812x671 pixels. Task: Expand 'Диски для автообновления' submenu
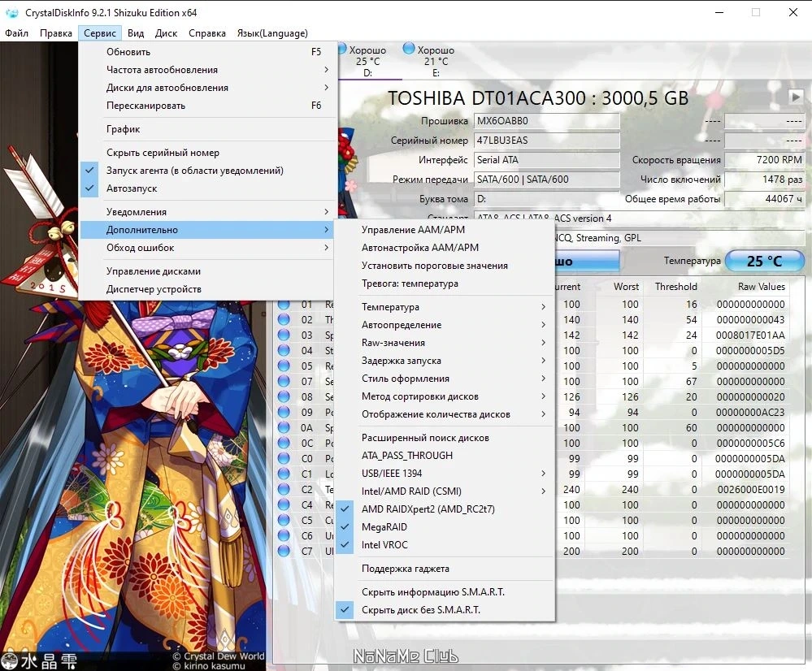tap(207, 88)
